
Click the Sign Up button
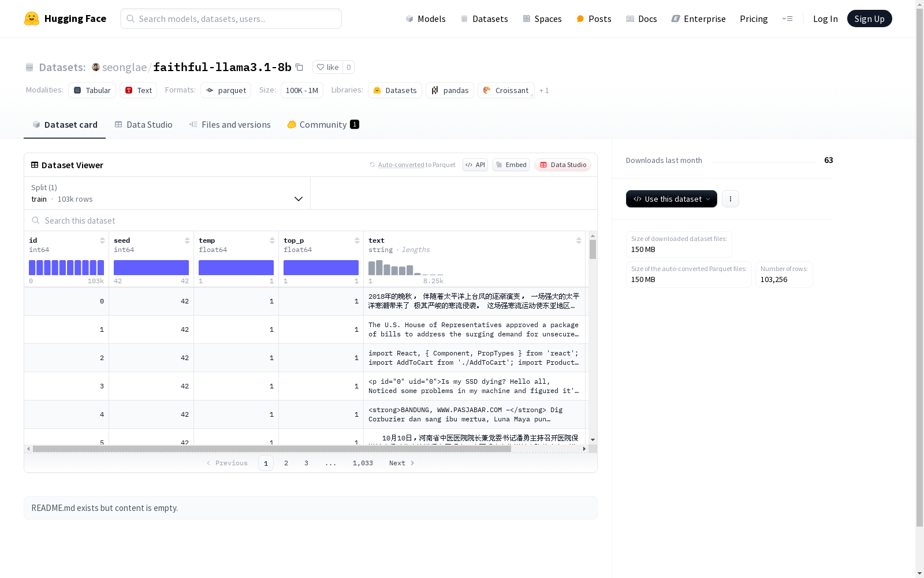click(869, 18)
